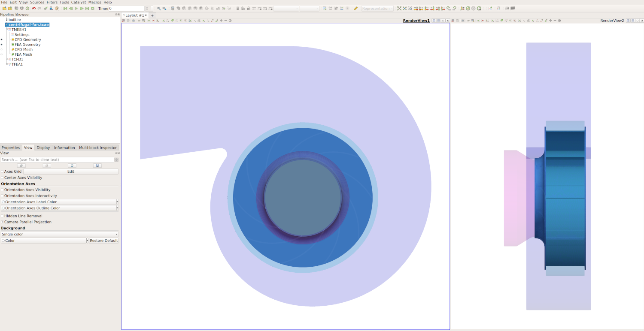Click the Undo arrow in the toolbar
The height and width of the screenshot is (331, 644).
[34, 9]
